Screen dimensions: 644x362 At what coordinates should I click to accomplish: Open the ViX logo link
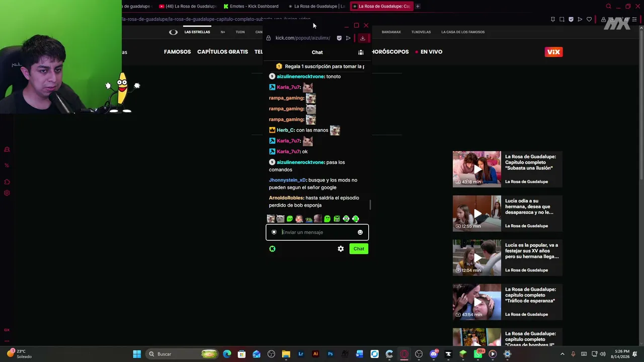553,52
